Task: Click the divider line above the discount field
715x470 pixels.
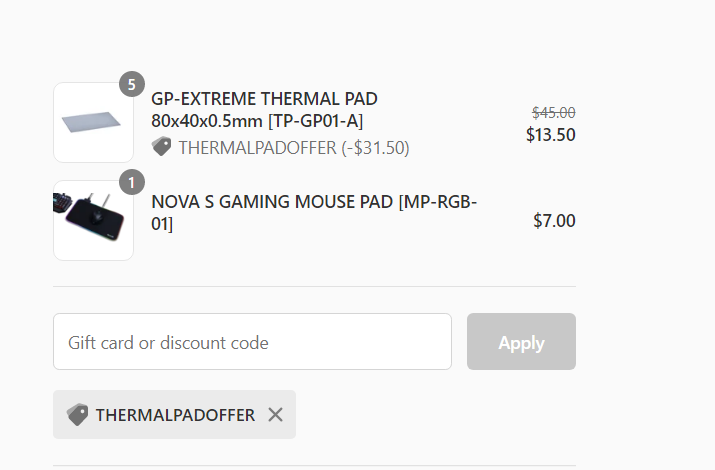Action: coord(314,287)
